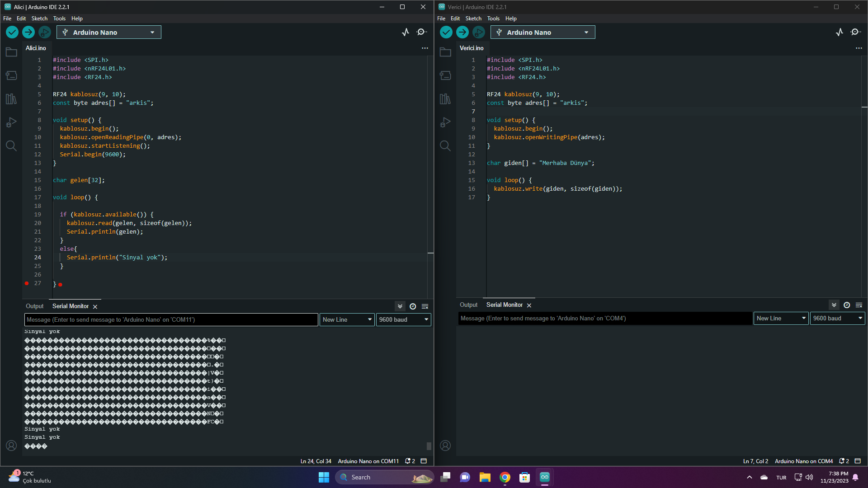
Task: Open board selector dropdown in Alici window
Action: [x=109, y=32]
